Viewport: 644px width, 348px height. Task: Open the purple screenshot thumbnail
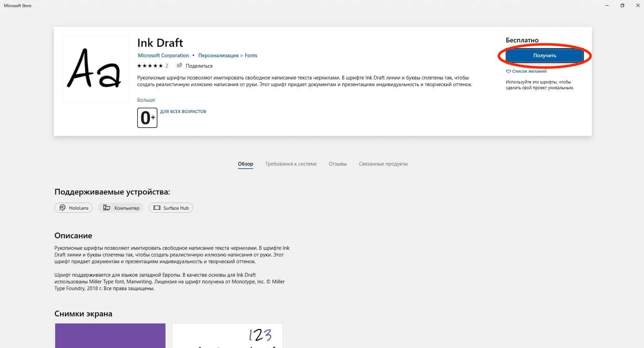pyautogui.click(x=110, y=336)
